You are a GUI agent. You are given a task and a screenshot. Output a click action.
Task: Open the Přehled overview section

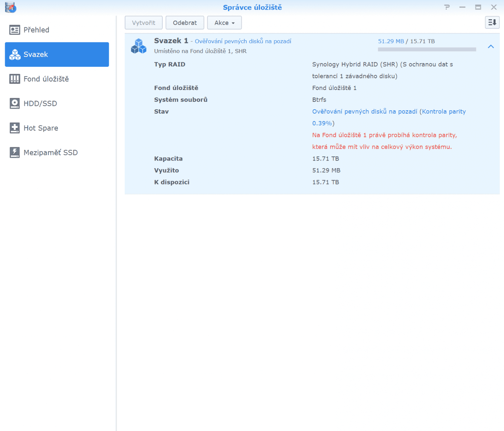point(57,30)
